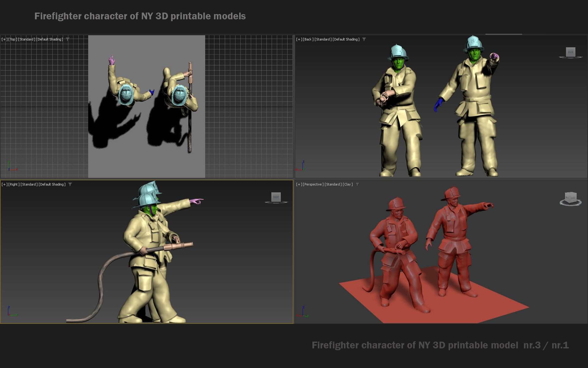Click the filter icon in Top viewport
This screenshot has width=588, height=368.
pyautogui.click(x=68, y=39)
